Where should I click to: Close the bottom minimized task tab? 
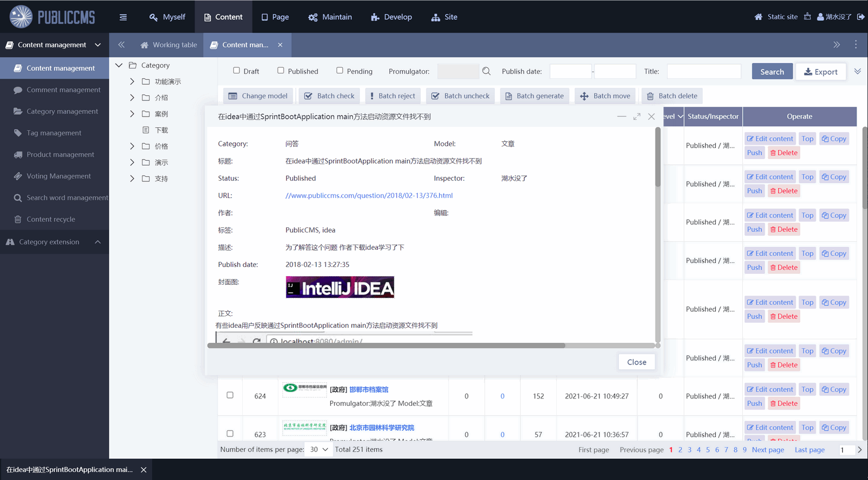[144, 470]
